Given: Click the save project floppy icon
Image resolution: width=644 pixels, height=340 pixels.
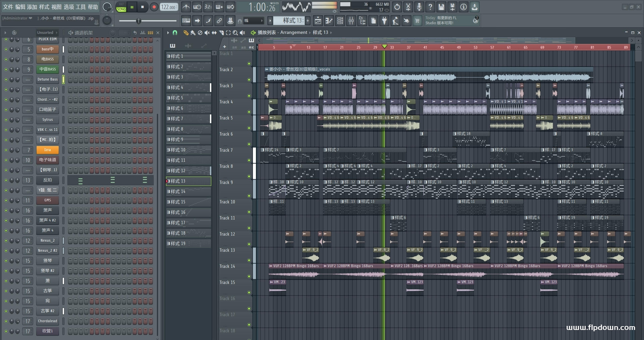Looking at the screenshot, I should [x=441, y=7].
